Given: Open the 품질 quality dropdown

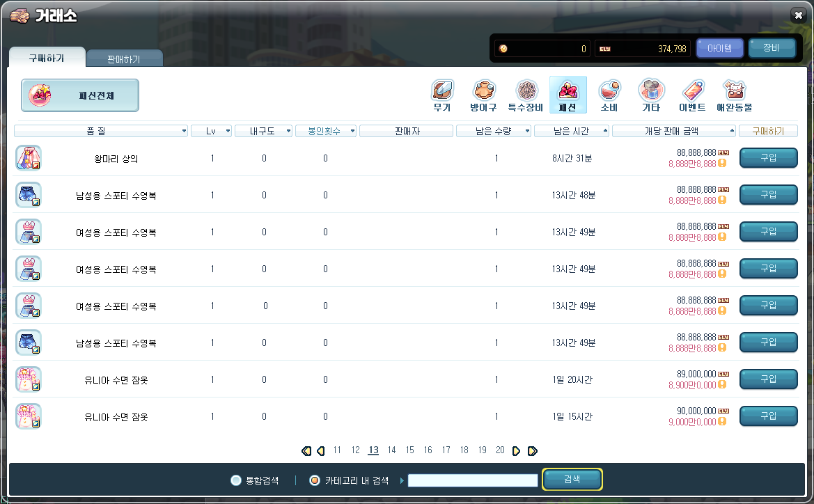Looking at the screenshot, I should [101, 131].
